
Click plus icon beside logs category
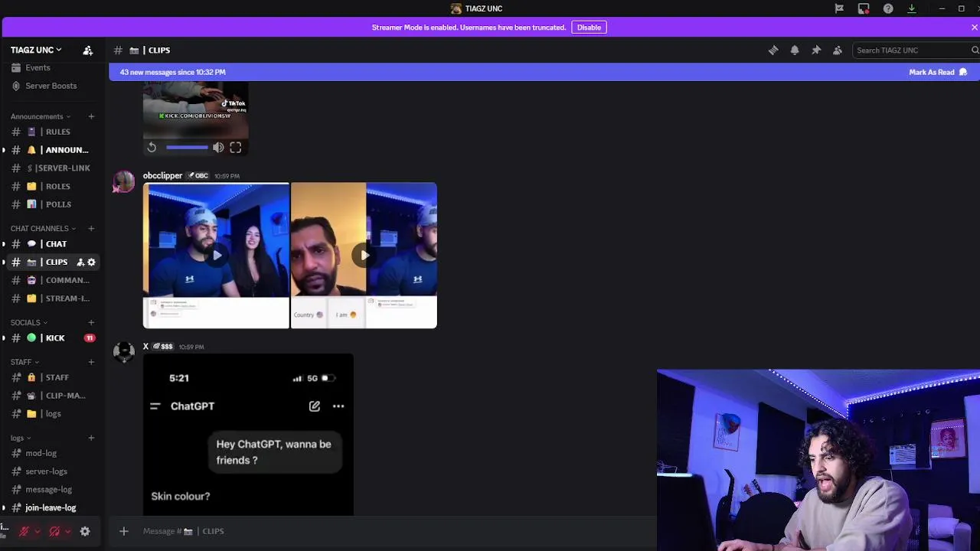click(x=91, y=438)
